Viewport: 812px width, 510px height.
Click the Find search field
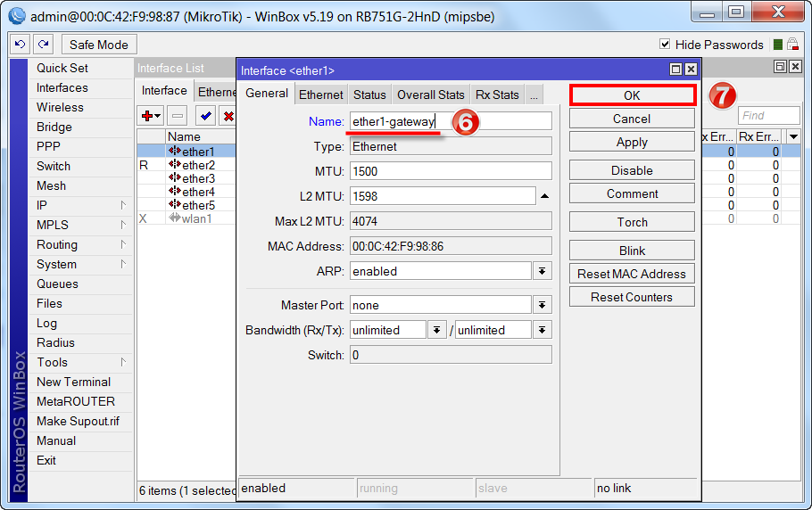pos(768,115)
